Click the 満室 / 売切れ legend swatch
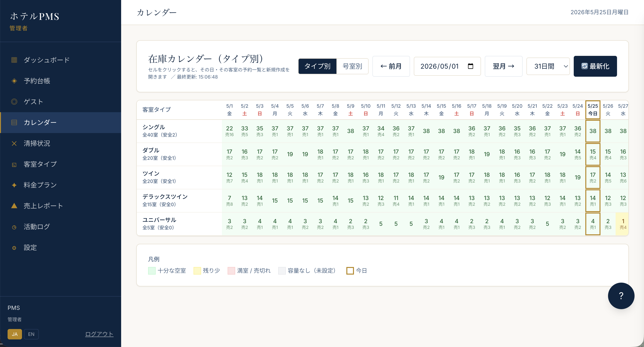The height and width of the screenshot is (347, 644). (231, 271)
